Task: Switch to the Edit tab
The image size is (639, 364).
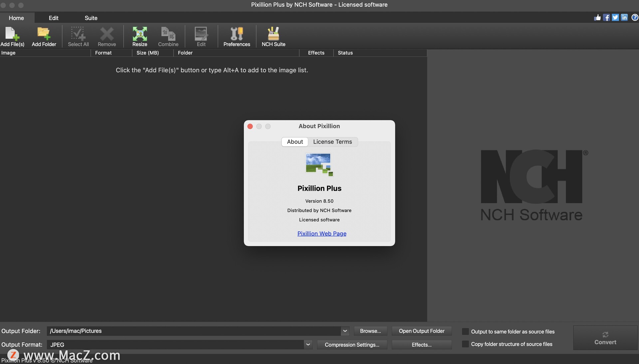Action: click(54, 18)
